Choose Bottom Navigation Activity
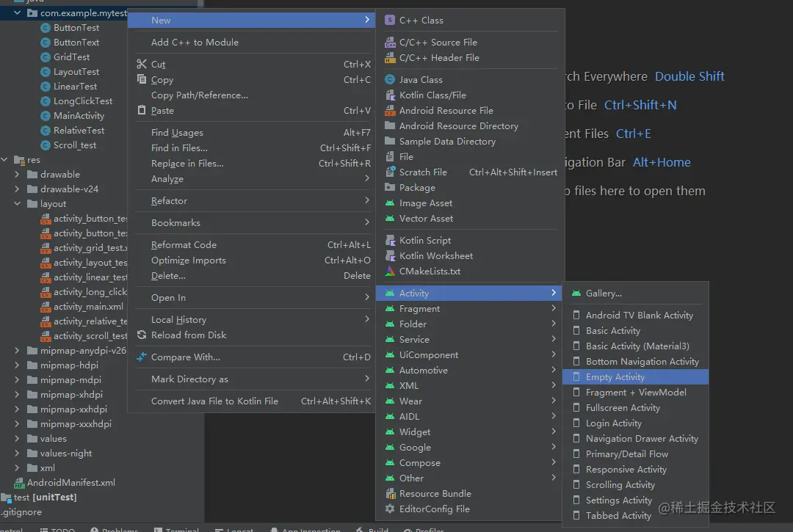This screenshot has height=532, width=793. tap(635, 361)
